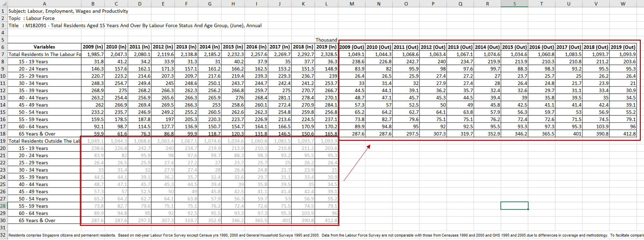Viewport: 644px width, 240px height.
Task: Click the Variables header cell
Action: (x=44, y=47)
